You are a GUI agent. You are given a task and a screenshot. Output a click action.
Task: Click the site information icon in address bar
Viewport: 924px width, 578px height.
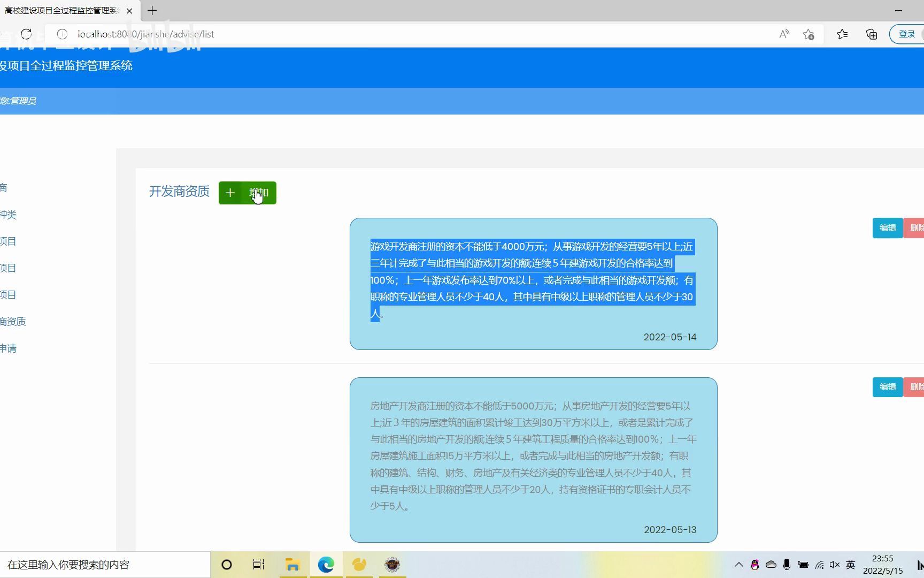click(x=62, y=34)
